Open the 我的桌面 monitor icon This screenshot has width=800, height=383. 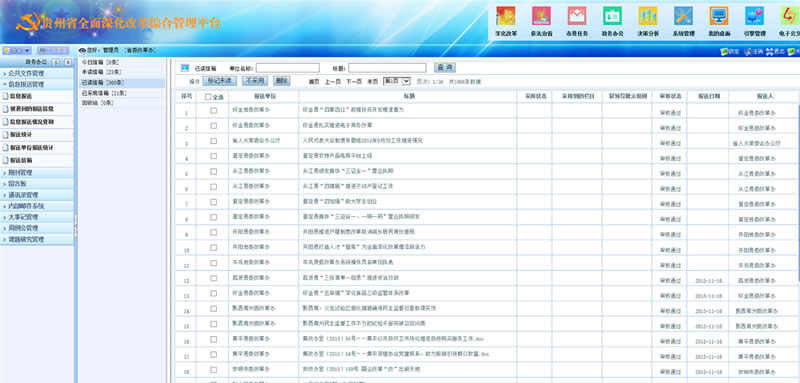pyautogui.click(x=718, y=15)
